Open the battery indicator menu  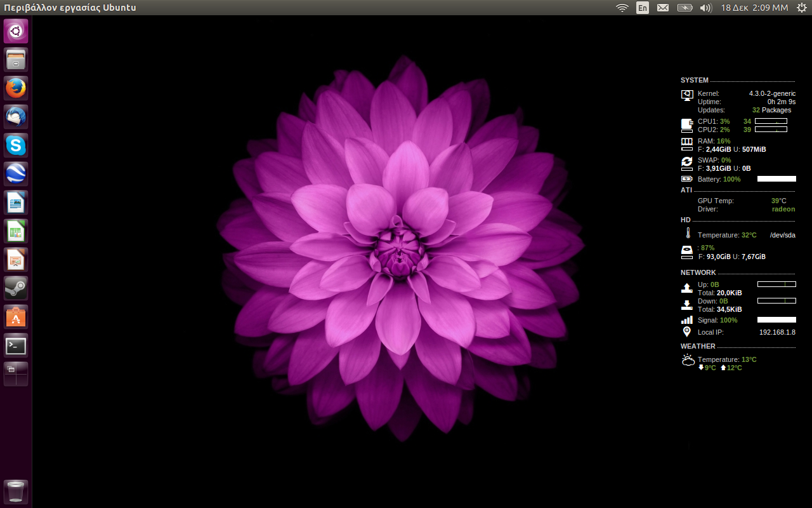pos(684,8)
